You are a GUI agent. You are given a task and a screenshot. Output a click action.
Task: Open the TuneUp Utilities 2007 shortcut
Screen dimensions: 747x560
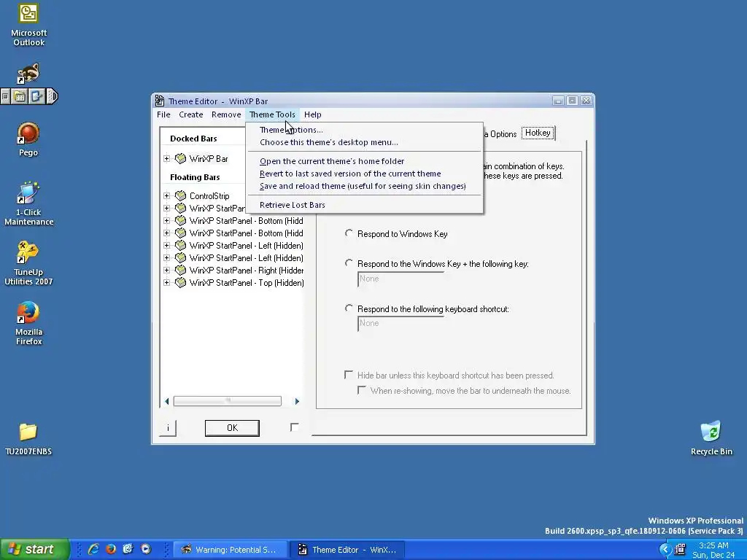pyautogui.click(x=28, y=263)
